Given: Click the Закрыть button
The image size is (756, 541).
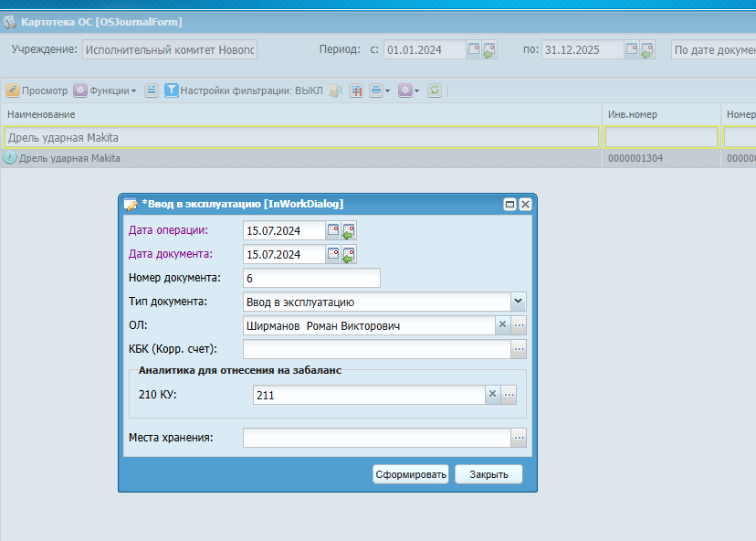Looking at the screenshot, I should pos(488,474).
